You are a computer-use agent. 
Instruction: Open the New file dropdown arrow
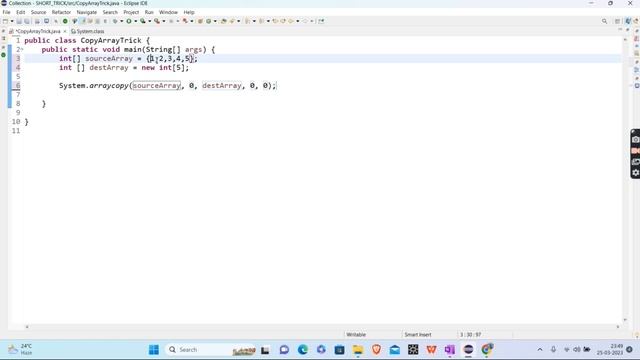(12, 21)
